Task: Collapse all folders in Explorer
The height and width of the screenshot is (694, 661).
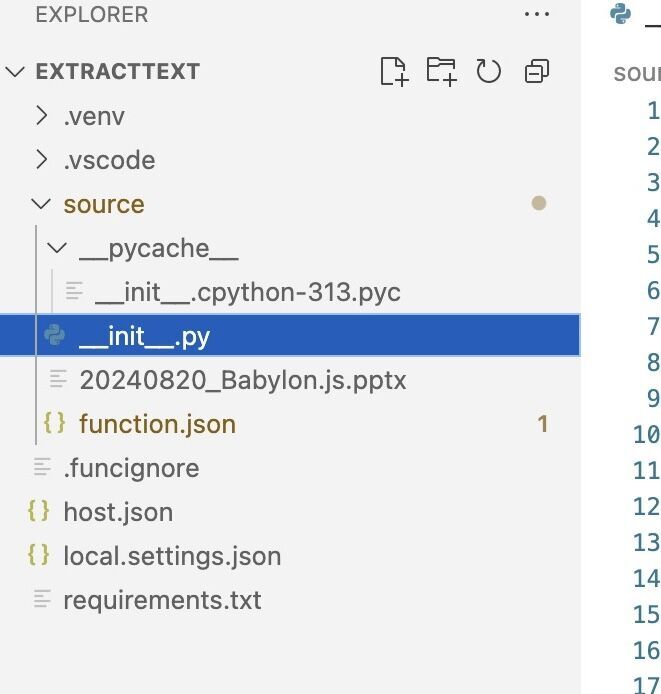Action: coord(537,71)
